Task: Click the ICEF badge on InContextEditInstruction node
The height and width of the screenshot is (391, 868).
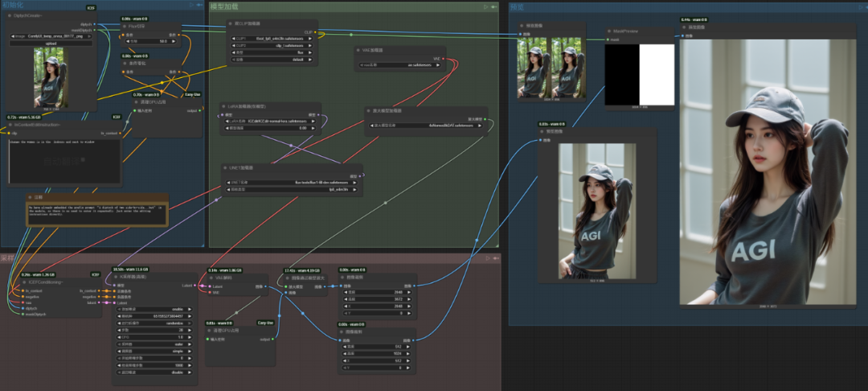Action: [x=115, y=117]
